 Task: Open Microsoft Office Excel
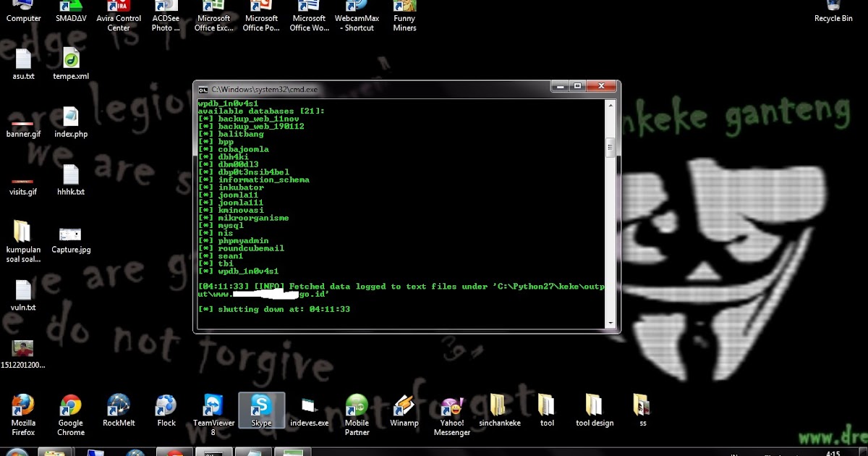tap(213, 9)
